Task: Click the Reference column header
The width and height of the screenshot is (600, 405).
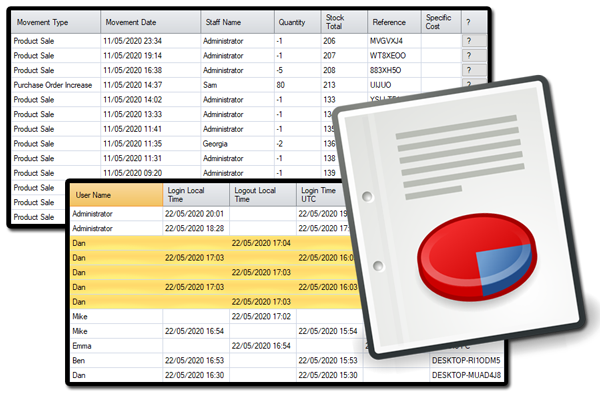Action: [x=390, y=21]
